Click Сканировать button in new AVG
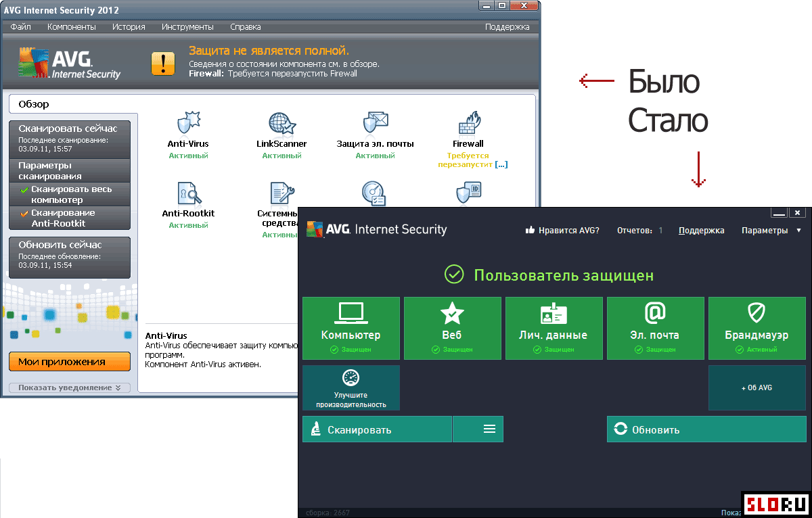Viewport: 812px width, 518px height. tap(377, 429)
